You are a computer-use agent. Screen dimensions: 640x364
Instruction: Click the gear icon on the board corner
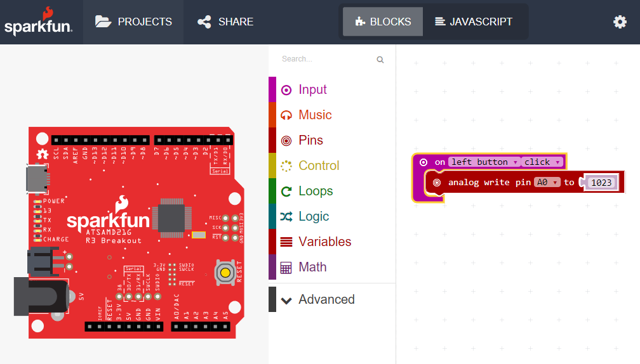(43, 154)
